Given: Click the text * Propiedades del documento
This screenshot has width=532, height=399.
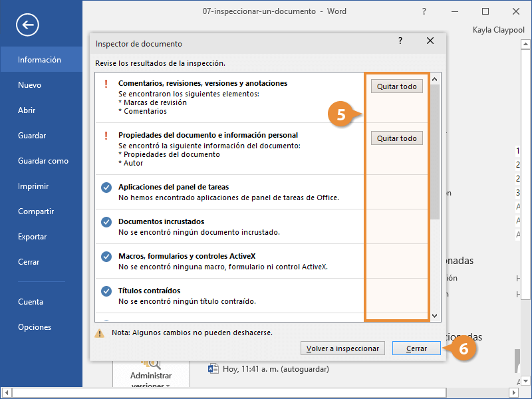Looking at the screenshot, I should click(169, 154).
